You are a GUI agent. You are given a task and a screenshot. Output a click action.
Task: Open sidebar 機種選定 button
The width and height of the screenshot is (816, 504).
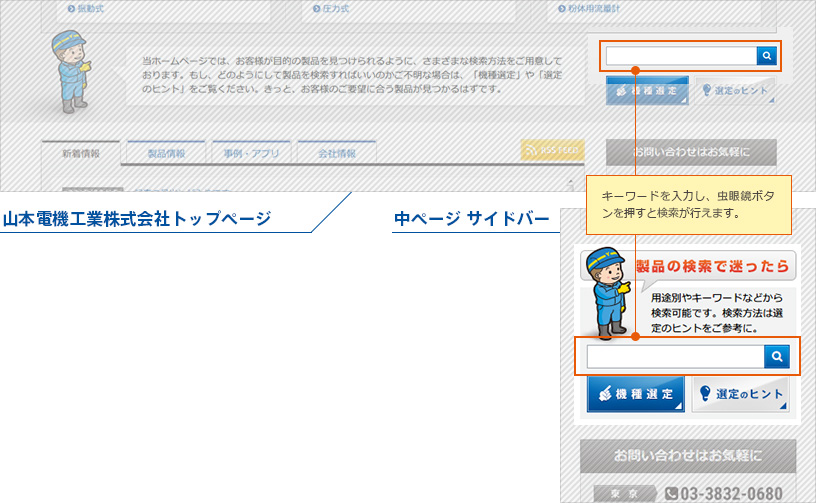pos(635,394)
